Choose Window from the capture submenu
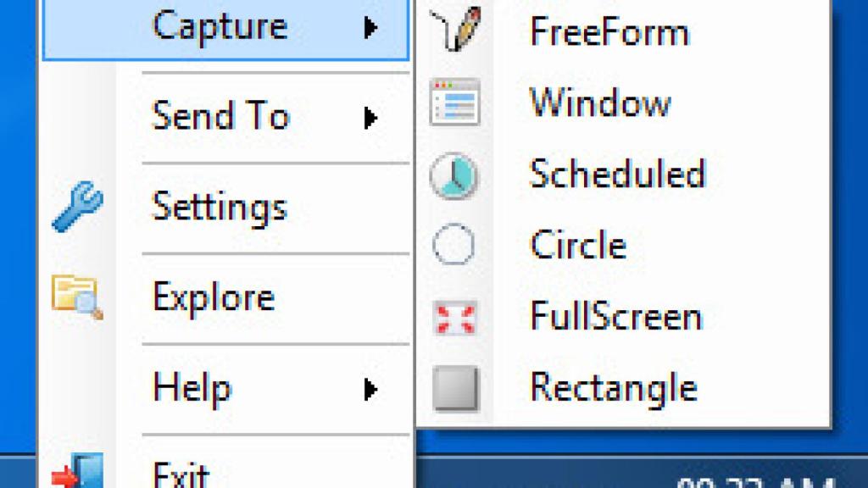868x488 pixels. coord(599,103)
